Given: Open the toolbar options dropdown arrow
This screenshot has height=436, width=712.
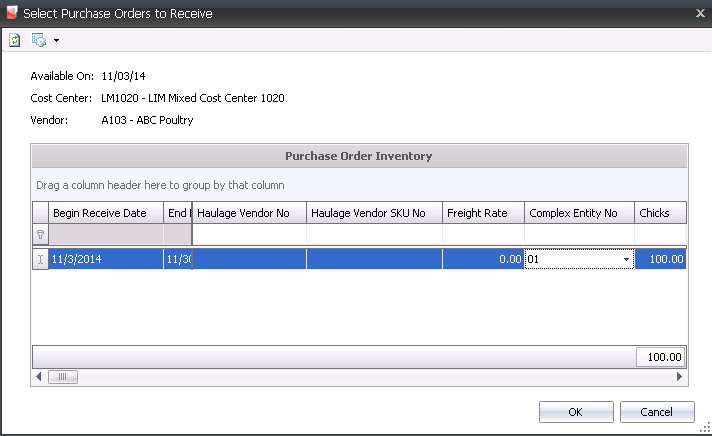Looking at the screenshot, I should point(56,41).
